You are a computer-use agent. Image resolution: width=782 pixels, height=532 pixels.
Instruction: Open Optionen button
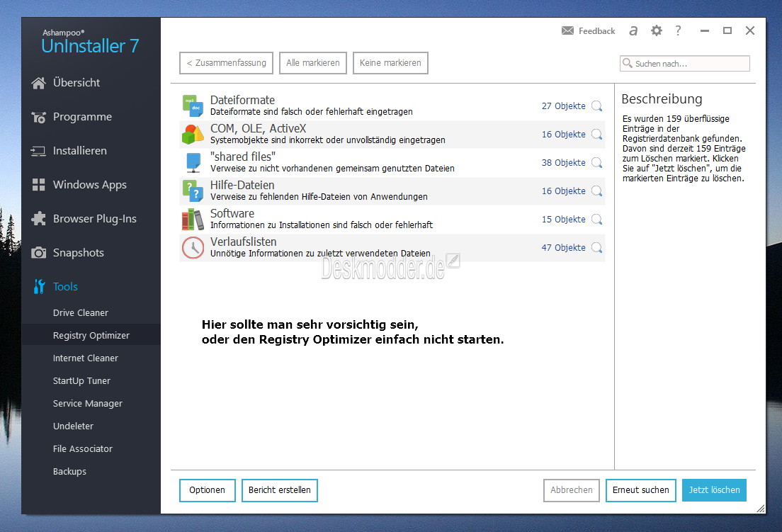coord(208,491)
